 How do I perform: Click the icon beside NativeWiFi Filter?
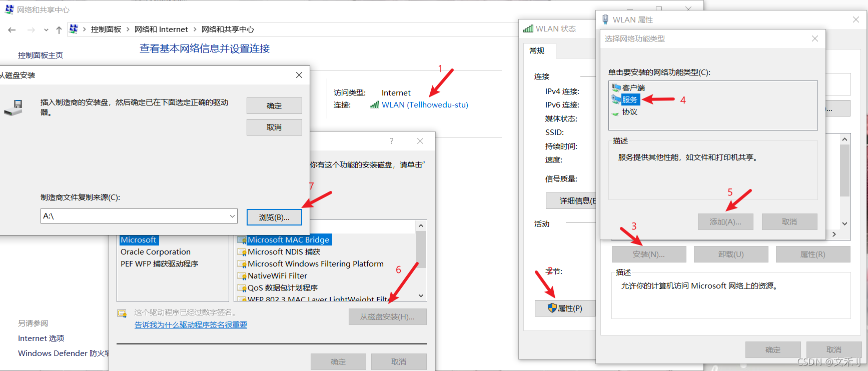[x=242, y=276]
